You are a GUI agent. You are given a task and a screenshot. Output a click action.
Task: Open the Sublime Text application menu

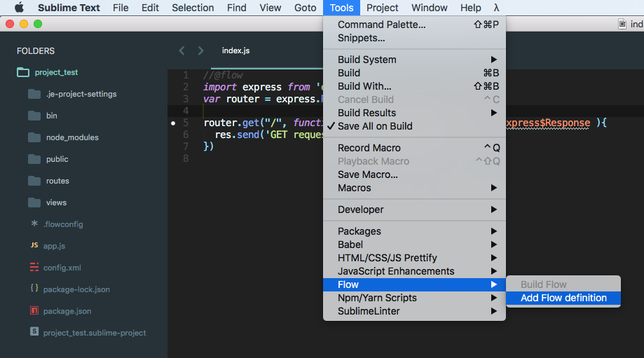click(x=69, y=8)
